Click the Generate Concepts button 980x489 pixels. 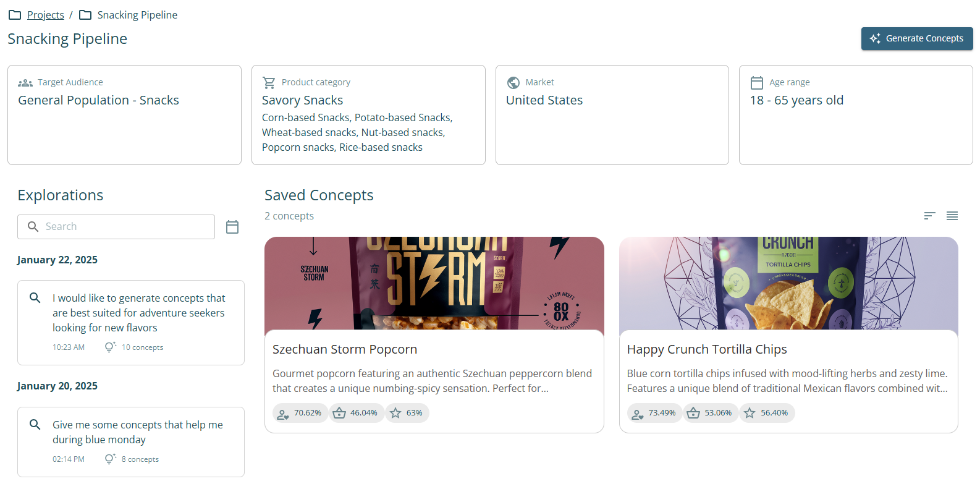[916, 38]
